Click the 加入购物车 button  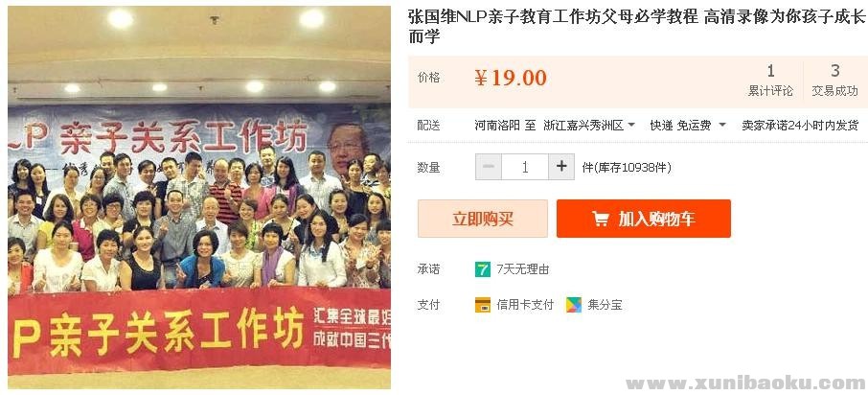(x=644, y=219)
